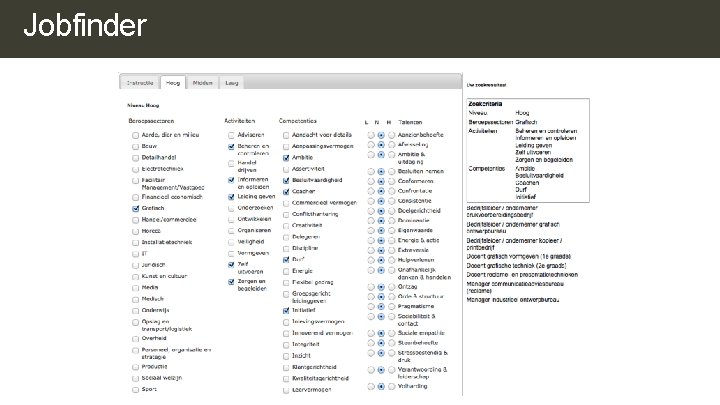The height and width of the screenshot is (405, 720).
Task: Uncheck Informeren en opleiden activity
Action: tap(231, 180)
